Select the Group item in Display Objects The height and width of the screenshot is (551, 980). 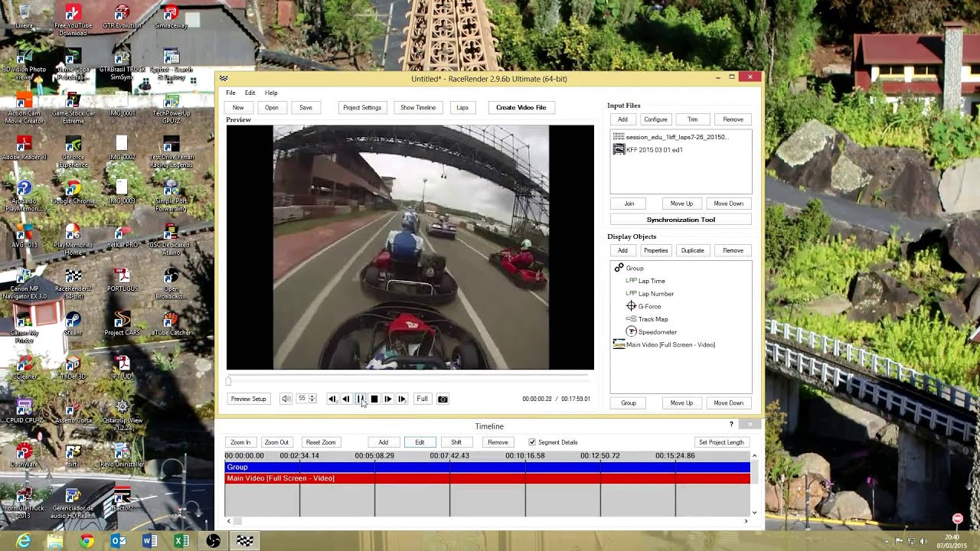pyautogui.click(x=629, y=268)
